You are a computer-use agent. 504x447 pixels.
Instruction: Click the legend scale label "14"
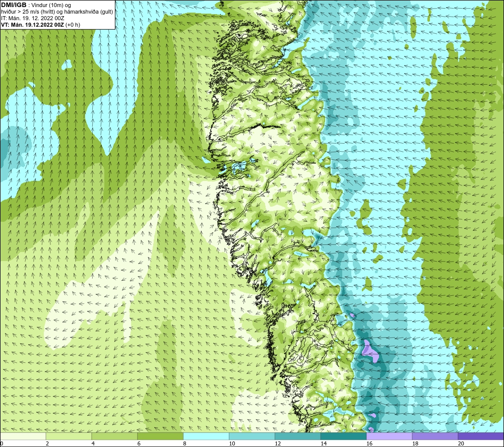(x=324, y=444)
